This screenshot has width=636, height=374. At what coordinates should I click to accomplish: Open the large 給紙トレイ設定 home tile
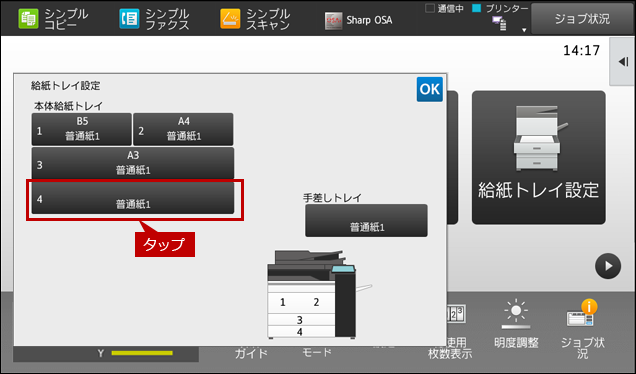(539, 157)
